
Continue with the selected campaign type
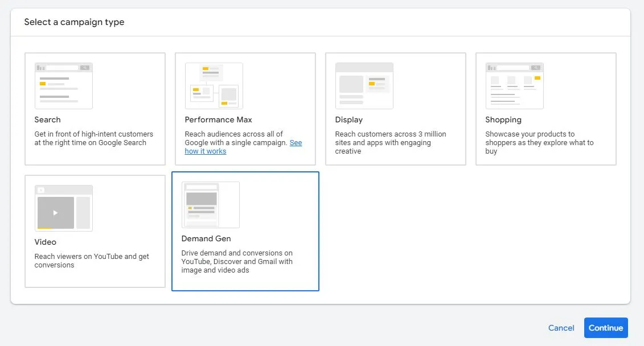[606, 328]
